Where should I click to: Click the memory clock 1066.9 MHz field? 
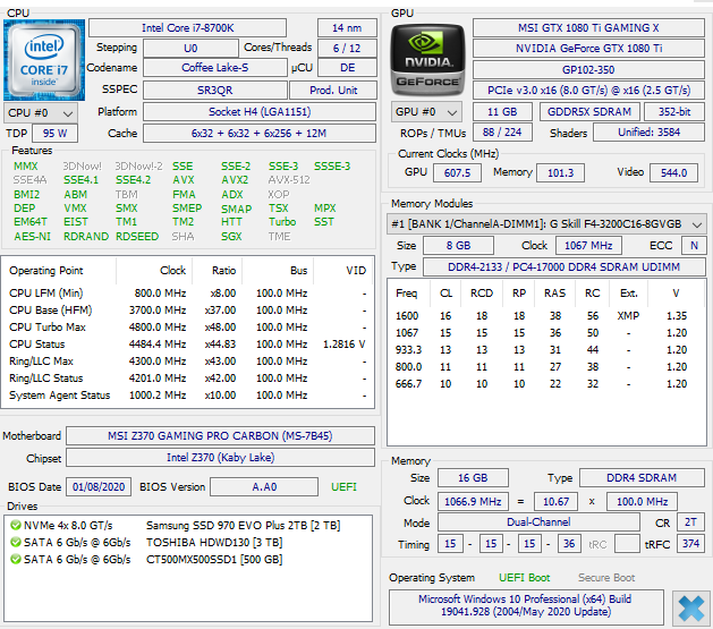click(x=473, y=502)
